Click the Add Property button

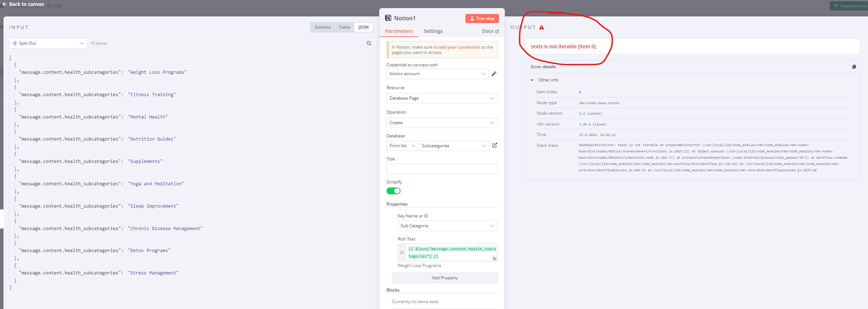444,278
